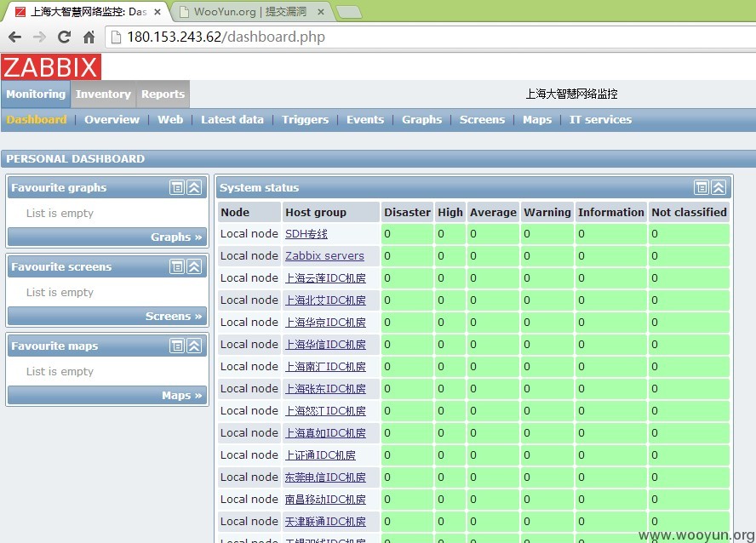
Task: Open the 上海张东IDC机房 host group
Action: [325, 389]
